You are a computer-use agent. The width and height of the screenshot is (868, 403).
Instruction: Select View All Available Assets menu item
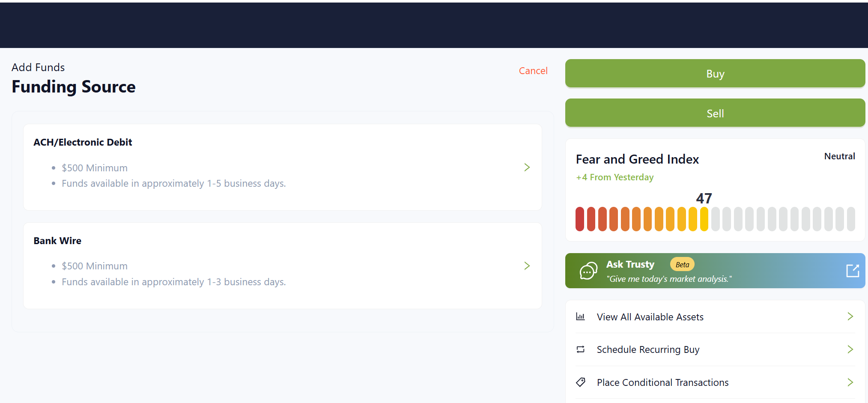[x=650, y=317]
